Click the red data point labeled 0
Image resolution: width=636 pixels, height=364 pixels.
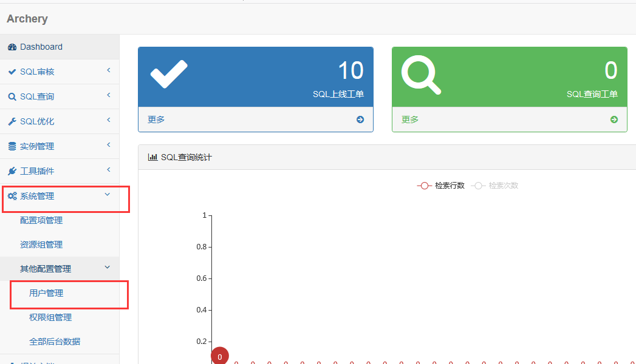point(220,356)
